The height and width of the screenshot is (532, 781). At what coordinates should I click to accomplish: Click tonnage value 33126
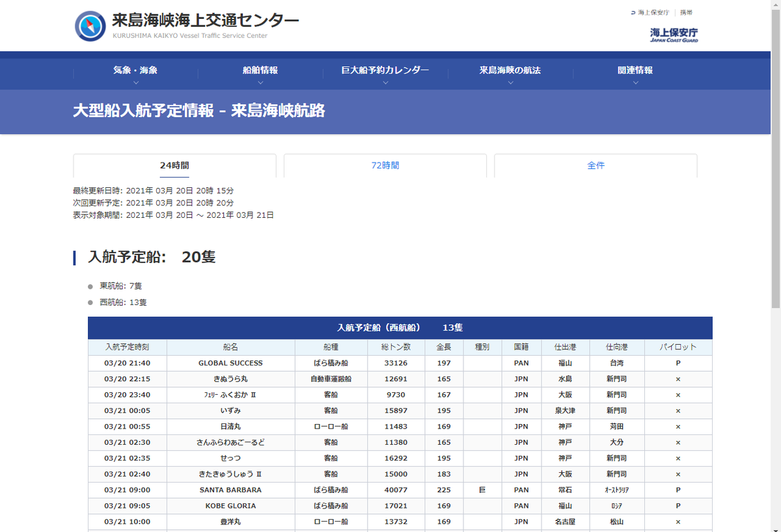pyautogui.click(x=396, y=363)
